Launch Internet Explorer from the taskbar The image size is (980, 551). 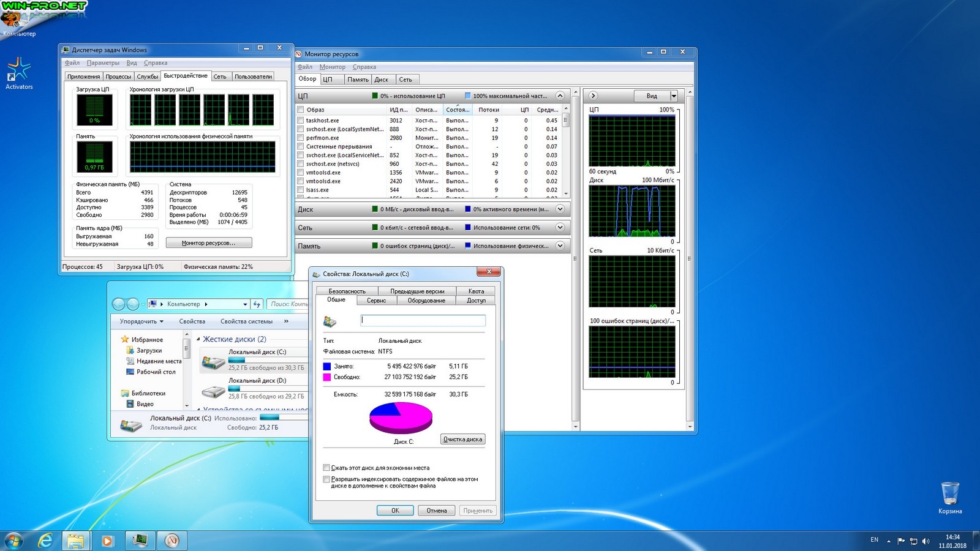click(45, 541)
